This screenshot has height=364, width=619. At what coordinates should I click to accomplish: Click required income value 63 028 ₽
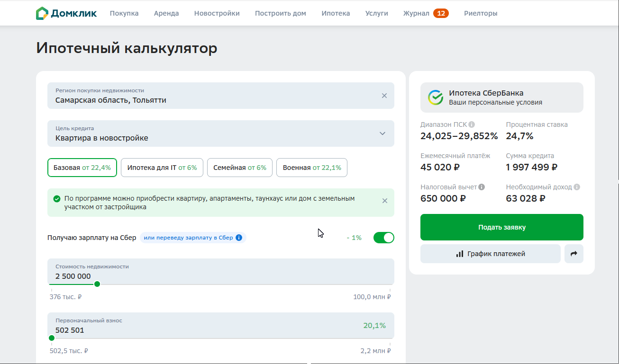pos(526,198)
